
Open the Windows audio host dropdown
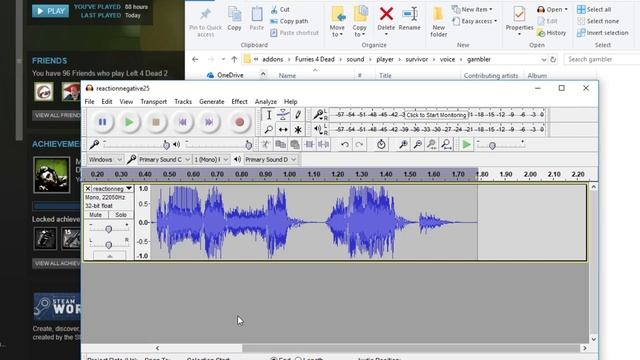click(x=105, y=160)
